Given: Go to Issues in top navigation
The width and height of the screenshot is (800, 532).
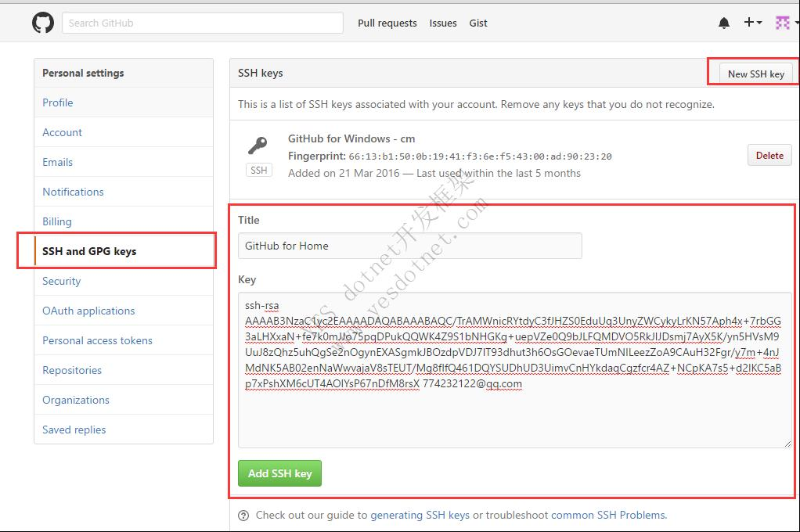Looking at the screenshot, I should tap(442, 23).
